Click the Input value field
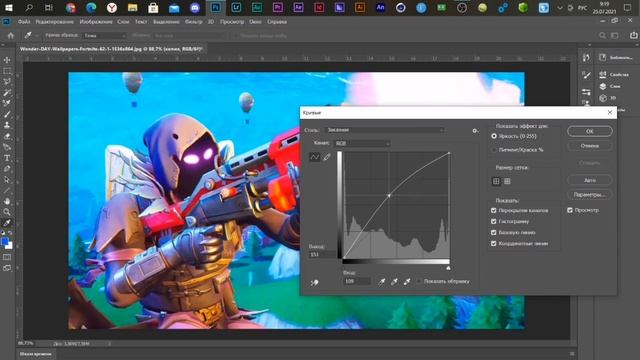 357,281
